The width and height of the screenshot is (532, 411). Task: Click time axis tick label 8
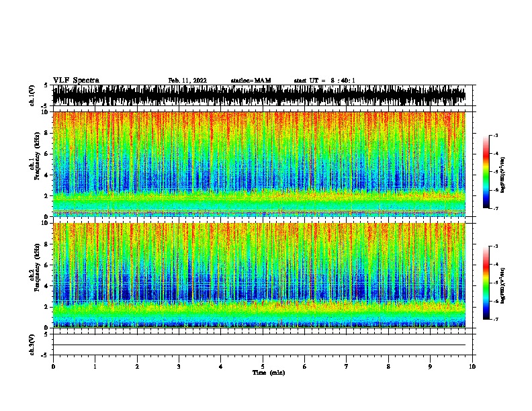388,367
